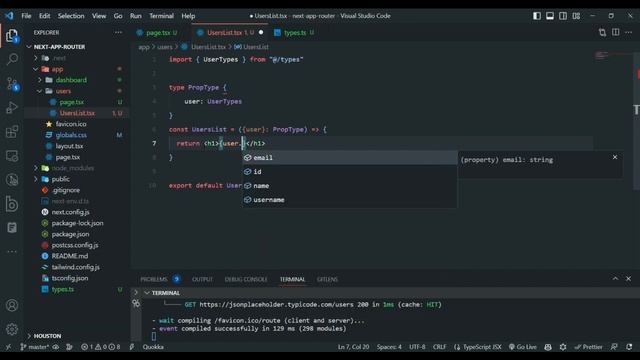Image resolution: width=640 pixels, height=360 pixels.
Task: Click the feedback icon in status bar
Action: [614, 347]
